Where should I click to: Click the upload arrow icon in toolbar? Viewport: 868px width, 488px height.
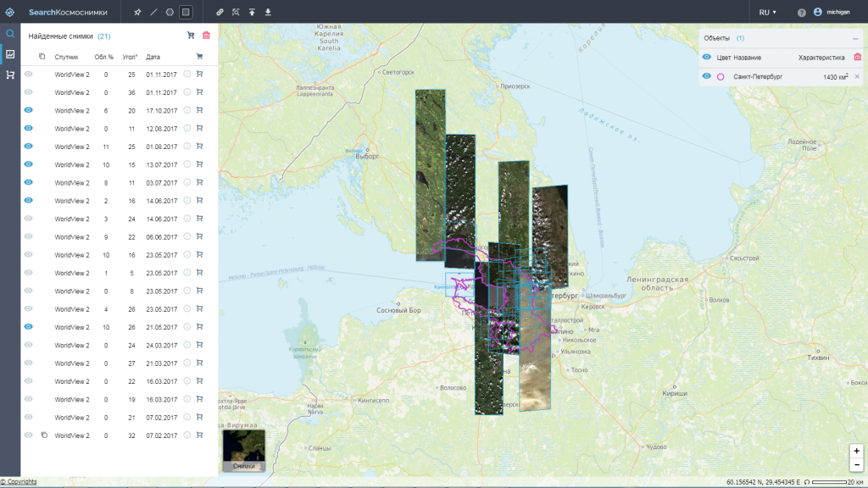point(252,13)
